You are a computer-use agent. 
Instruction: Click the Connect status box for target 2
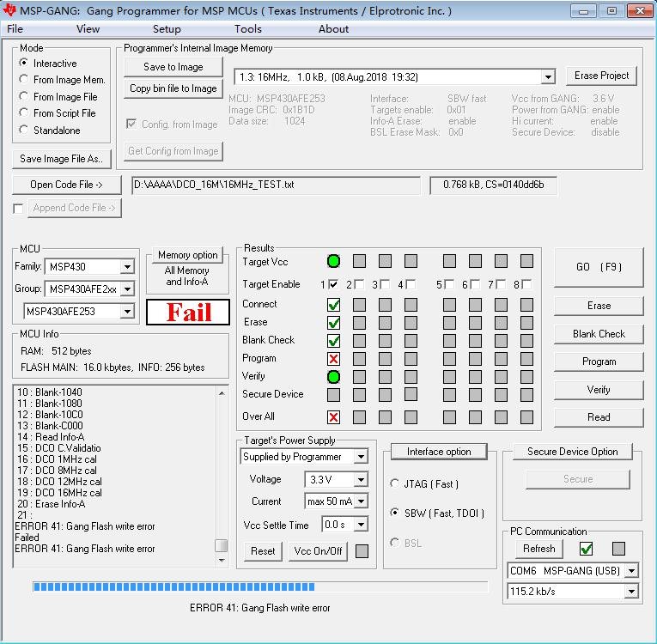click(359, 305)
